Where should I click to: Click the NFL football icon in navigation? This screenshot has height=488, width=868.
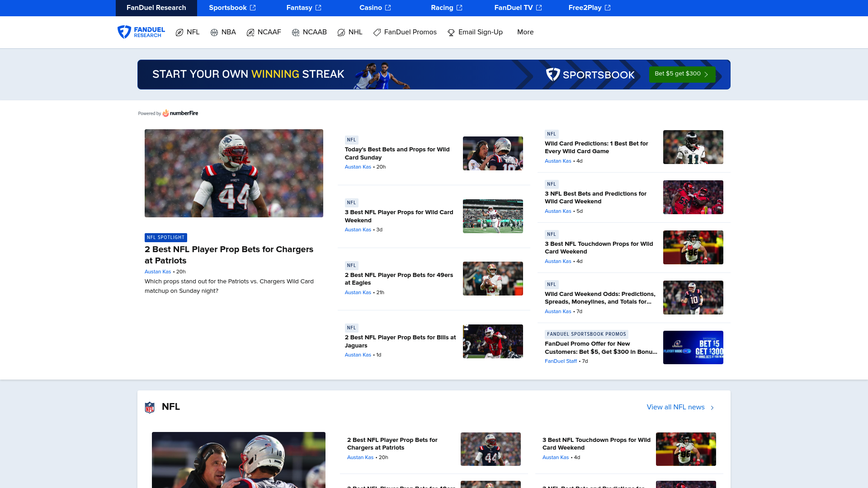coord(179,33)
